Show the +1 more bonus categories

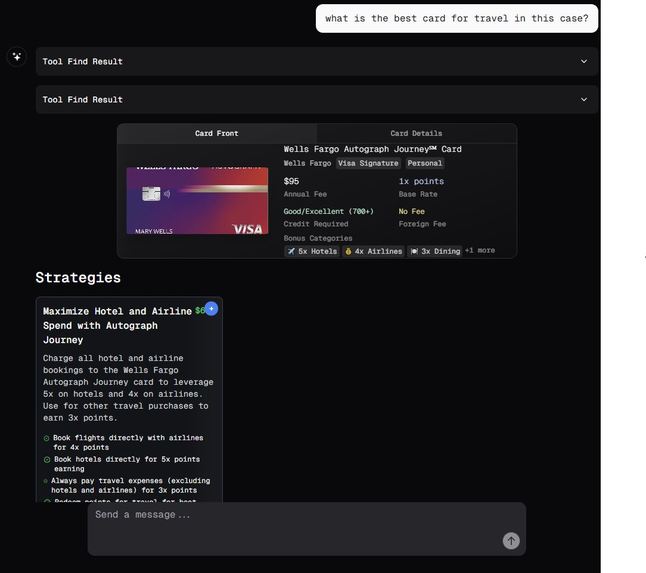(x=480, y=250)
